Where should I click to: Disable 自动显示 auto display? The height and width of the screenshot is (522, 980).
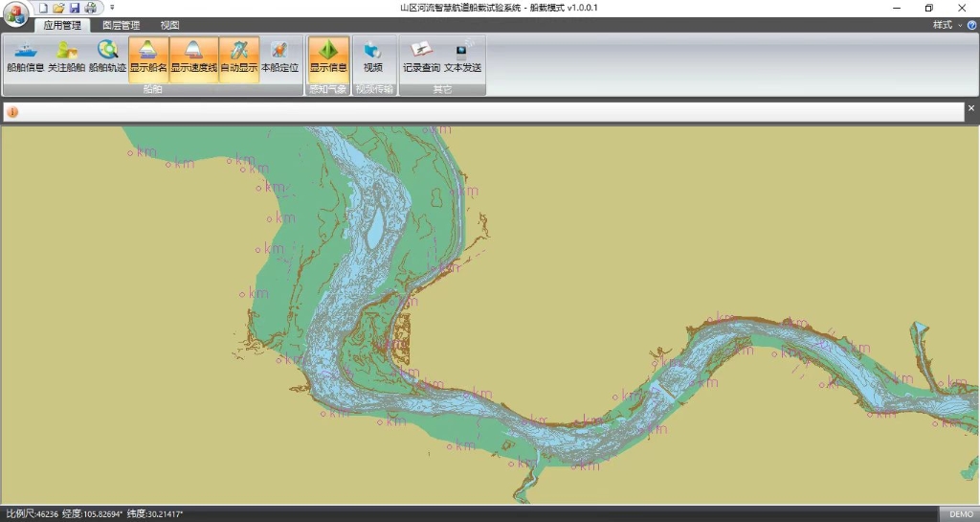(x=238, y=58)
